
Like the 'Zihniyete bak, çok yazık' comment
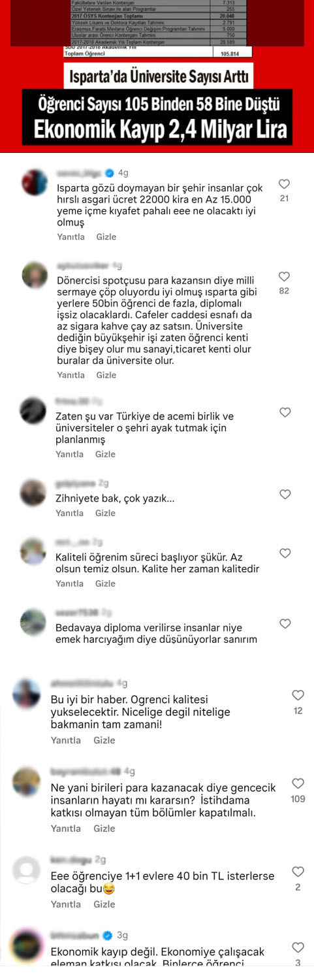(285, 495)
